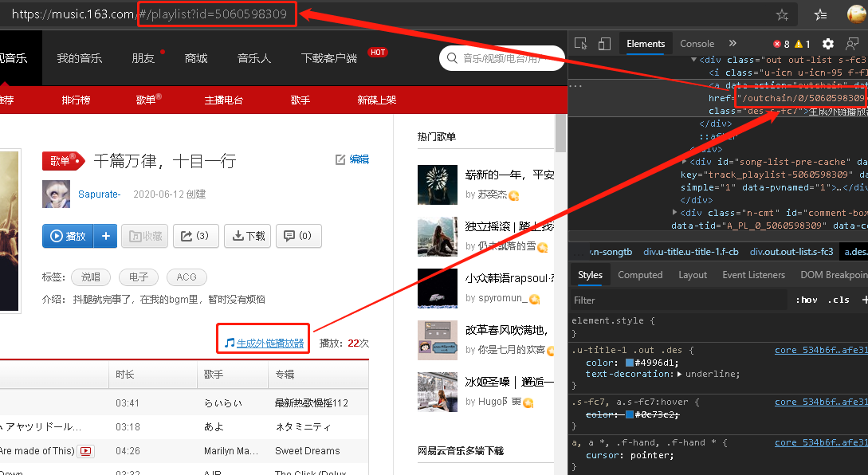Add playlist to queue with plus button
The height and width of the screenshot is (475, 868).
click(x=106, y=237)
